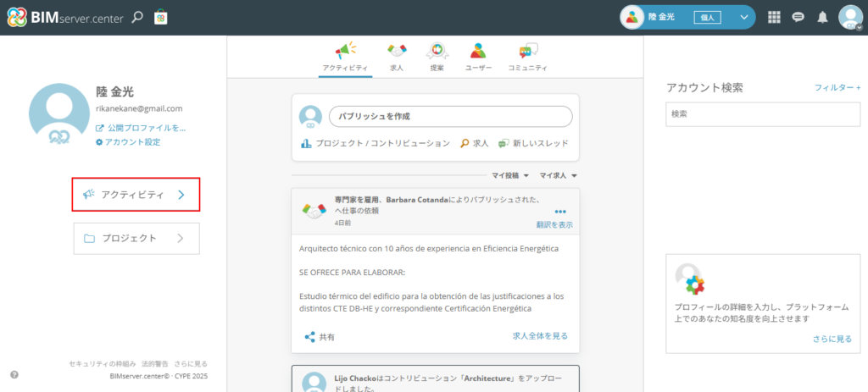Image resolution: width=868 pixels, height=392 pixels.
Task: Open the notifications bell
Action: point(822,17)
